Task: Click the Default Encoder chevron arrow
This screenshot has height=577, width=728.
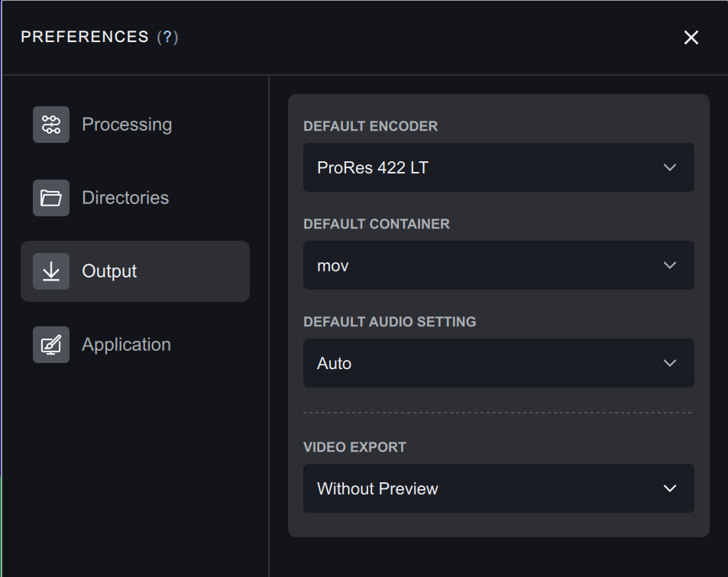Action: point(670,167)
